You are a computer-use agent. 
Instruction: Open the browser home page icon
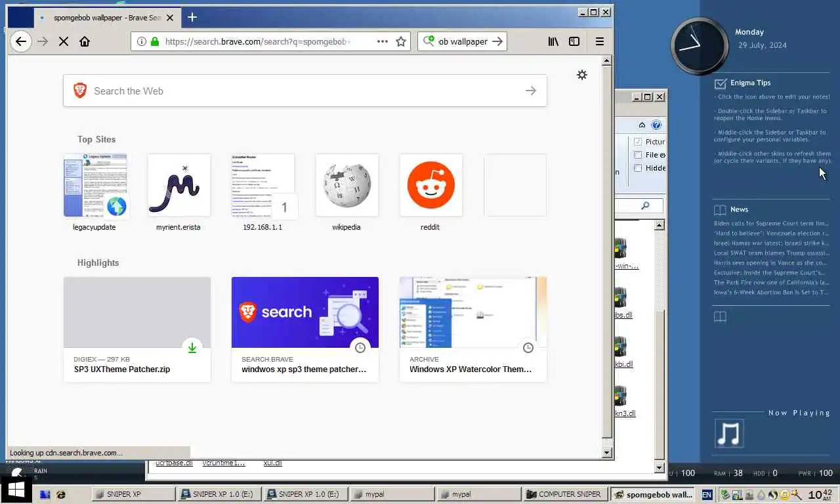(85, 41)
